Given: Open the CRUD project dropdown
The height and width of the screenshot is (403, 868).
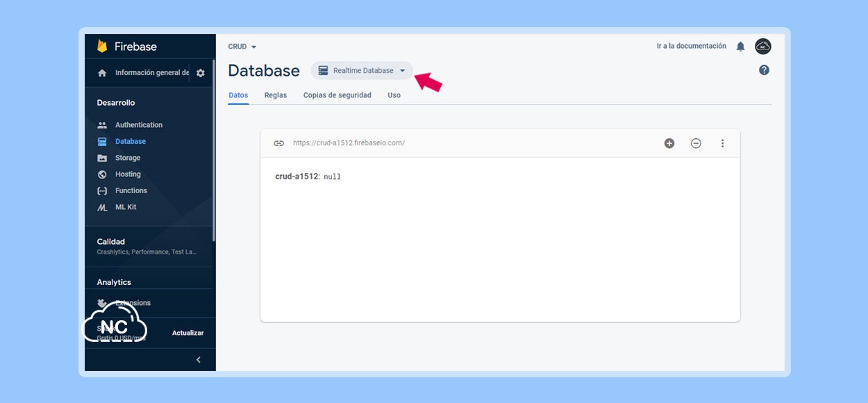Looking at the screenshot, I should pyautogui.click(x=242, y=47).
